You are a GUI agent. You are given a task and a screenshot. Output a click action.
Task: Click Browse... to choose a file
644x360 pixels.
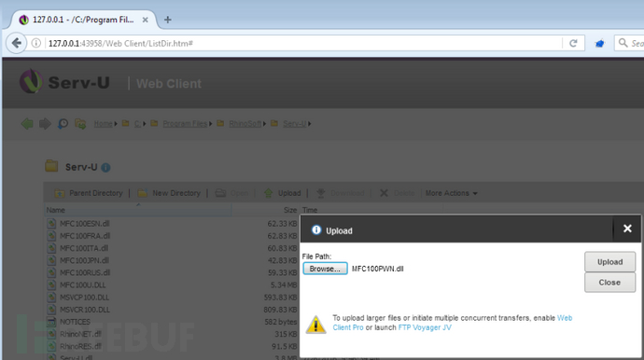(x=325, y=269)
